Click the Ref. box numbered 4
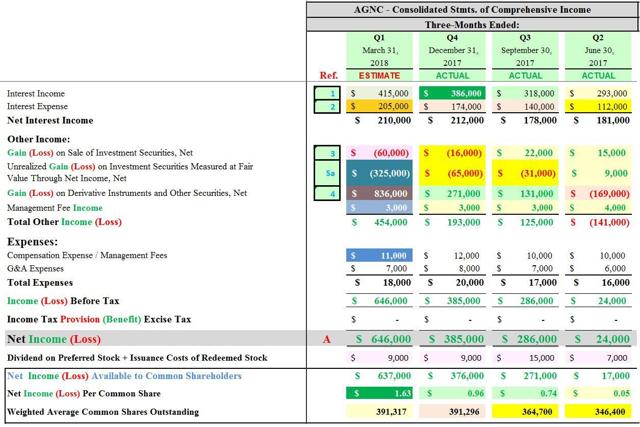The height and width of the screenshot is (427, 640). point(327,193)
